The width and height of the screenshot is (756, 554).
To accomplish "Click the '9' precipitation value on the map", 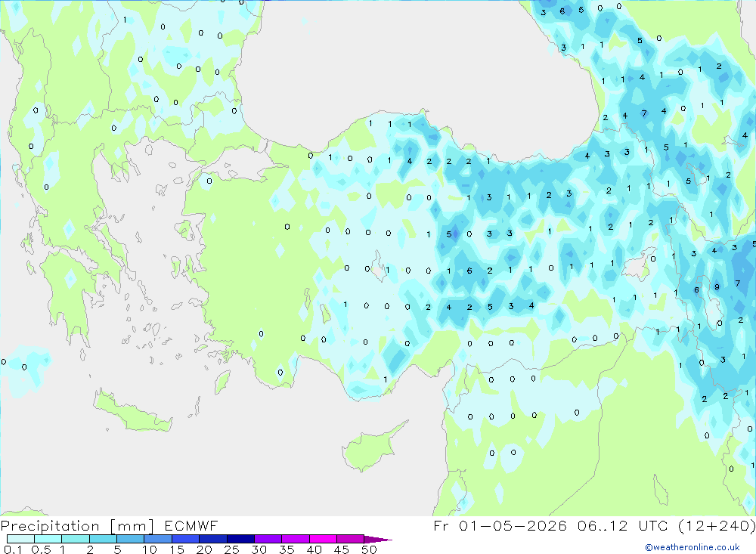I will point(717,287).
